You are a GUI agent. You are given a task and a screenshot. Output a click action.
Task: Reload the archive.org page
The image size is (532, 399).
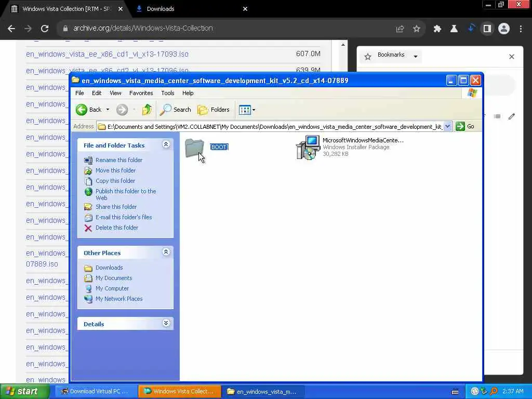point(45,29)
